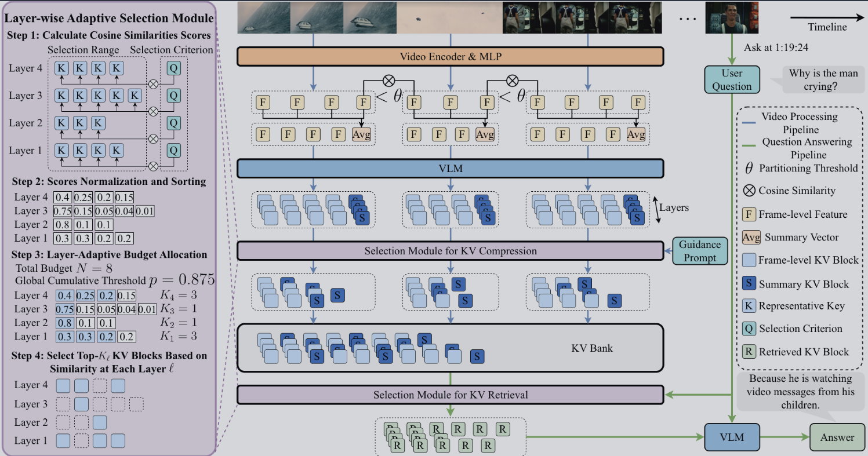Select the Selection Module for KV Compression bar
This screenshot has width=868, height=456.
[x=450, y=251]
